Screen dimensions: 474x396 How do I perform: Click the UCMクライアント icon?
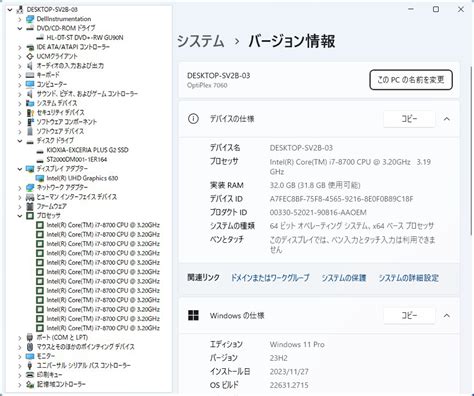[x=30, y=56]
